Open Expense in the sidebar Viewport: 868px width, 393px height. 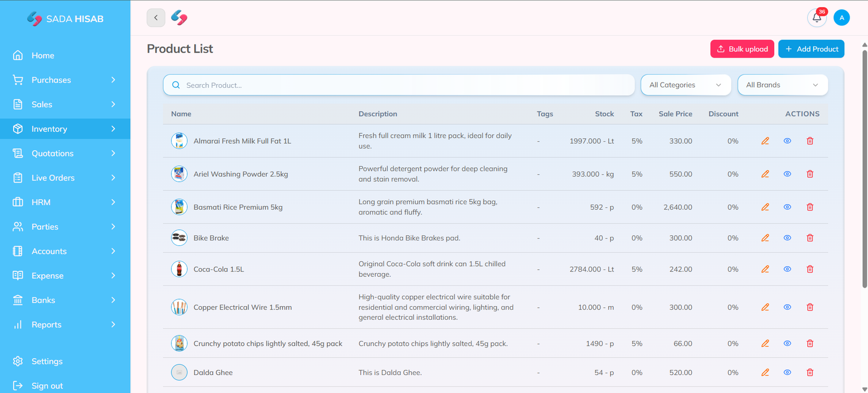(x=65, y=276)
